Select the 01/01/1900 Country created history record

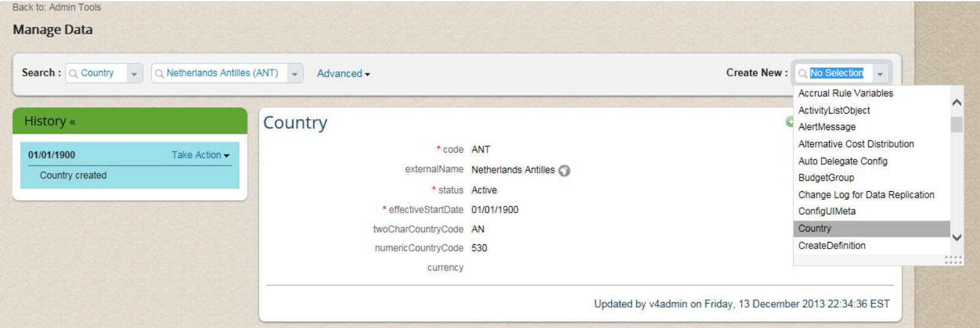coord(130,165)
